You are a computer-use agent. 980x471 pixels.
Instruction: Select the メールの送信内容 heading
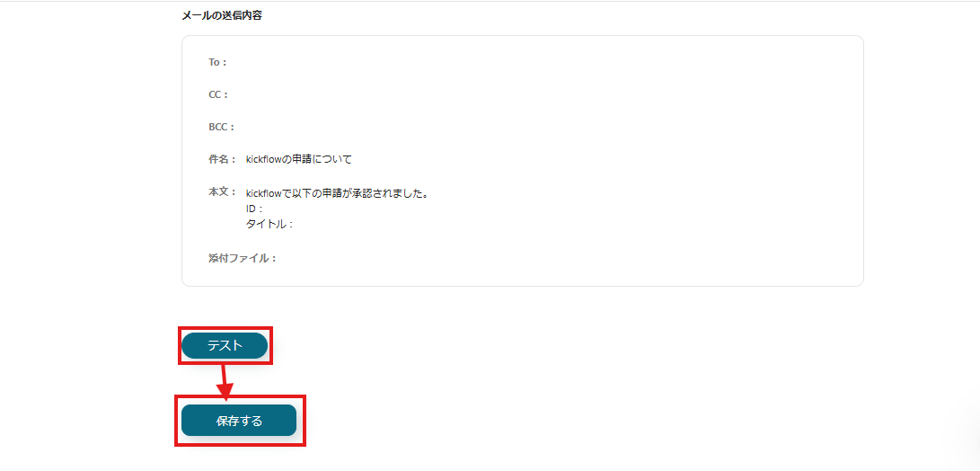click(x=221, y=16)
